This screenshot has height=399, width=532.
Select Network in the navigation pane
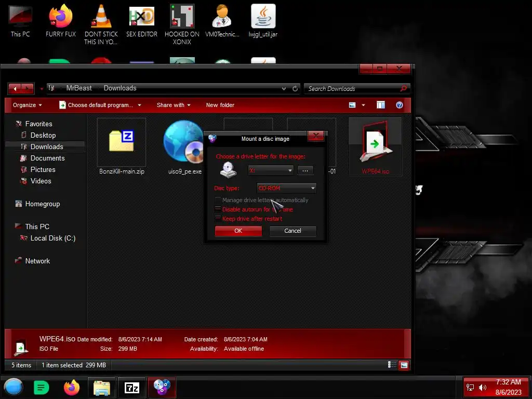point(37,261)
